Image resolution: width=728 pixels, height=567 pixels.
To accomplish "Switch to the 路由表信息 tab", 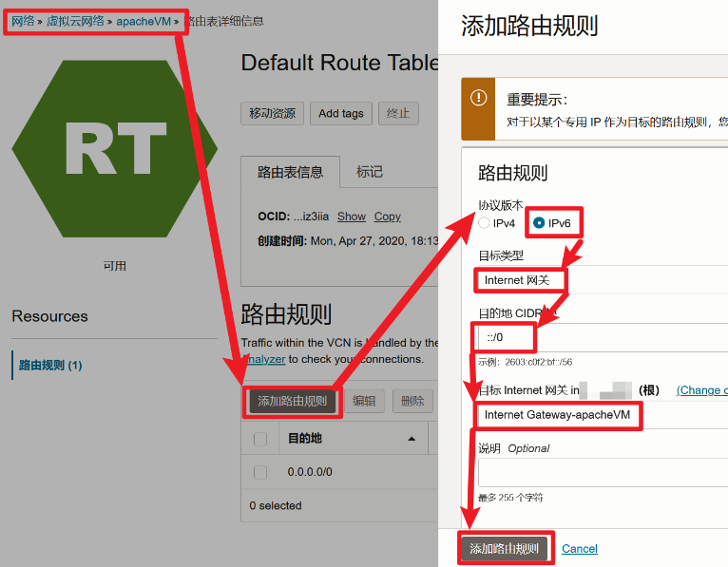I will 290,172.
